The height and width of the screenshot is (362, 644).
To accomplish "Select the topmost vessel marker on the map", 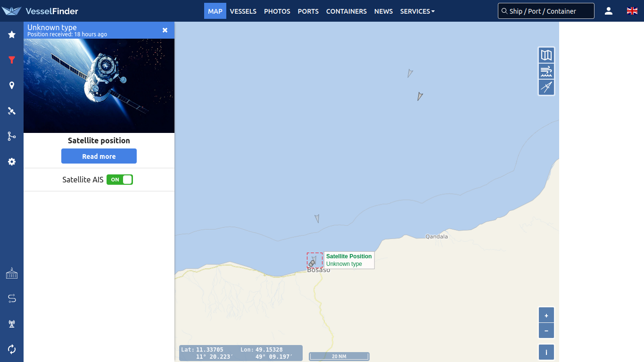I will (410, 73).
